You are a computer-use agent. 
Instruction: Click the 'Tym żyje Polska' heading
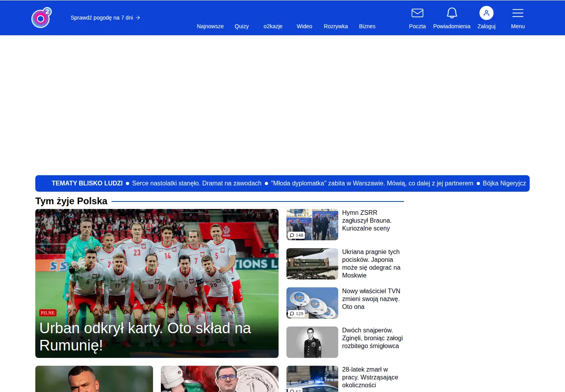[71, 201]
